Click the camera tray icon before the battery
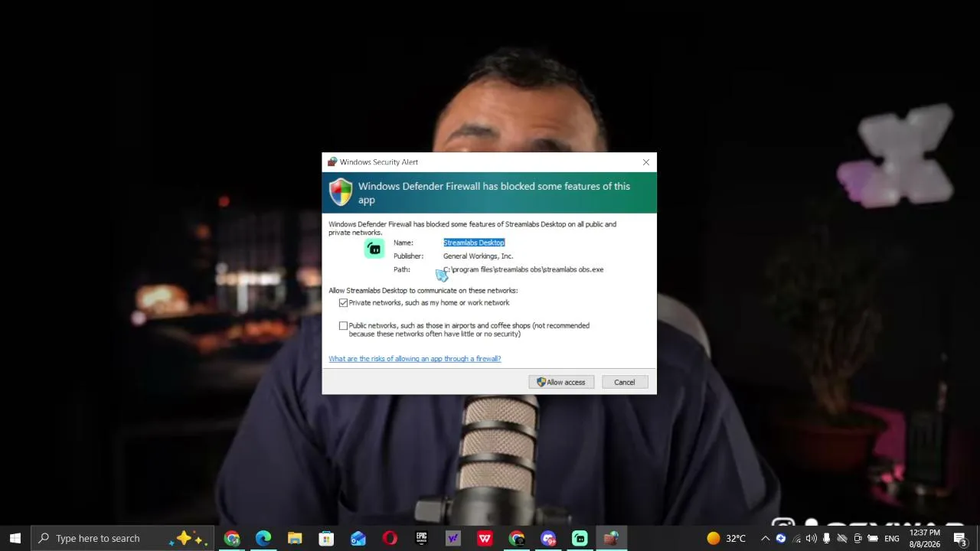Screen dimensions: 980x551 coord(857,538)
